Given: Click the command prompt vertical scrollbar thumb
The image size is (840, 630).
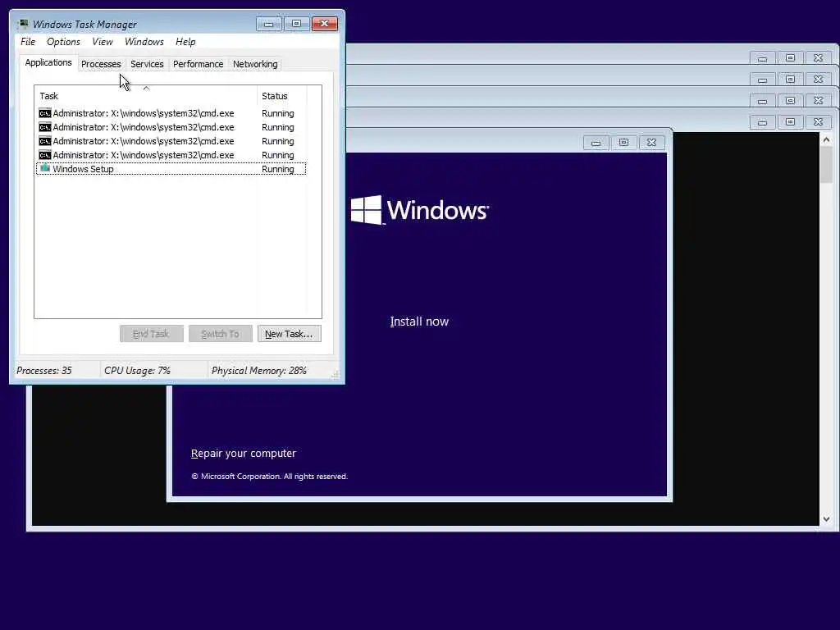Looking at the screenshot, I should [x=826, y=165].
